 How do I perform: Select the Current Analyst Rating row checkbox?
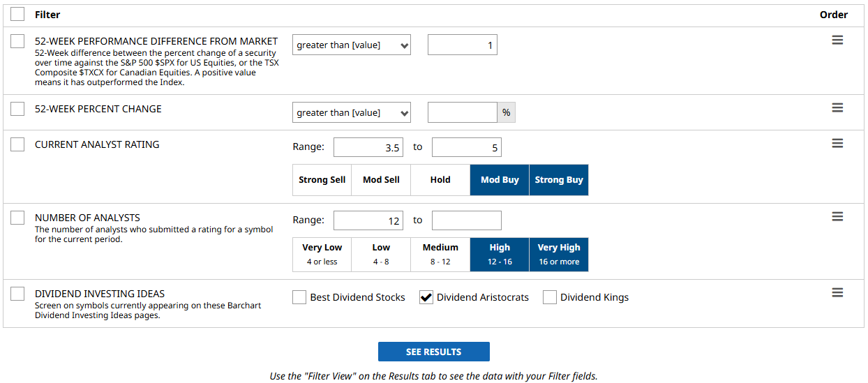pyautogui.click(x=17, y=144)
